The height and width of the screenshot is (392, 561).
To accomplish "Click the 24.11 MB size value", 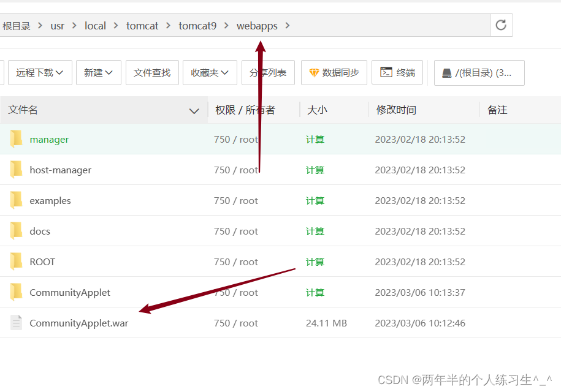I will [x=326, y=323].
